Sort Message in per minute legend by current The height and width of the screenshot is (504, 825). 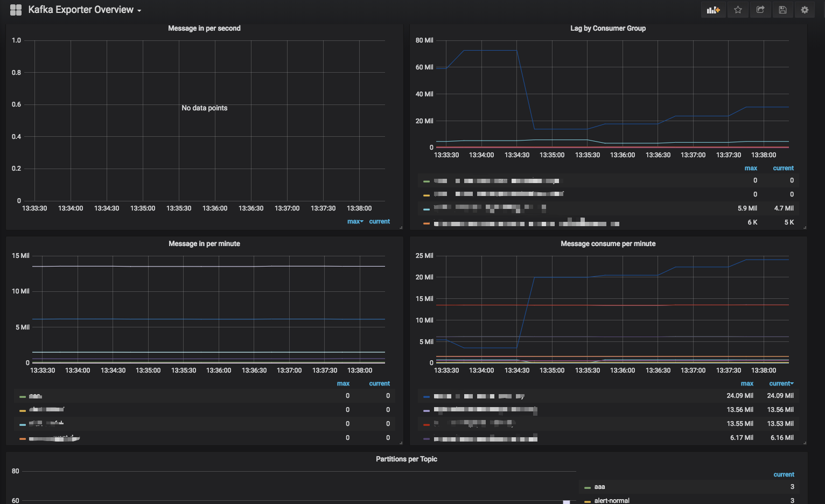click(x=380, y=383)
